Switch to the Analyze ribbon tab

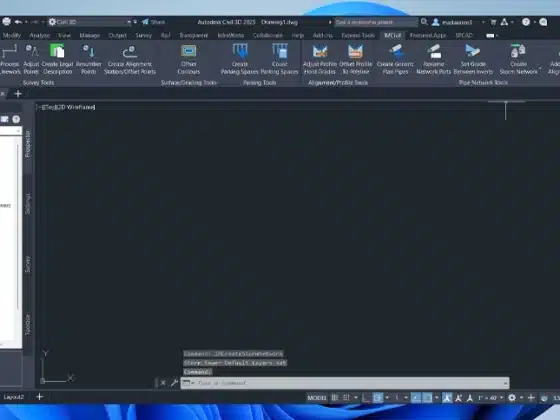coord(39,35)
